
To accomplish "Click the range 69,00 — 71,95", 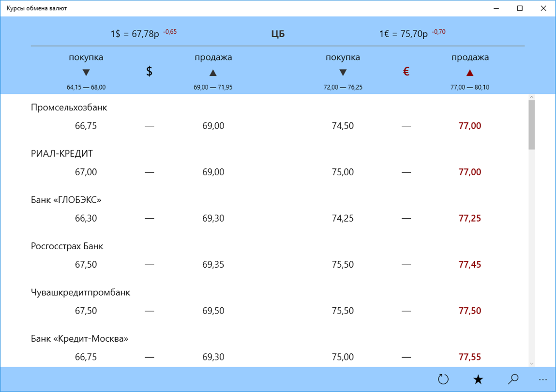I will 213,87.
